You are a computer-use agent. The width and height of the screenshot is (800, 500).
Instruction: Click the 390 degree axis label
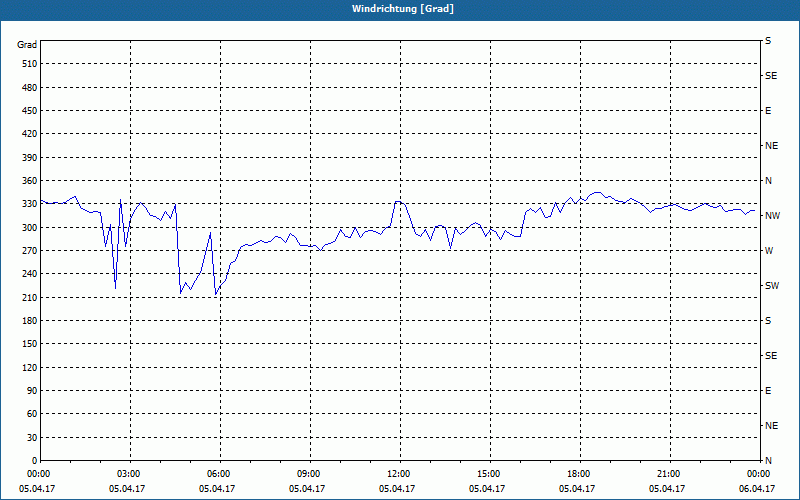[x=30, y=158]
